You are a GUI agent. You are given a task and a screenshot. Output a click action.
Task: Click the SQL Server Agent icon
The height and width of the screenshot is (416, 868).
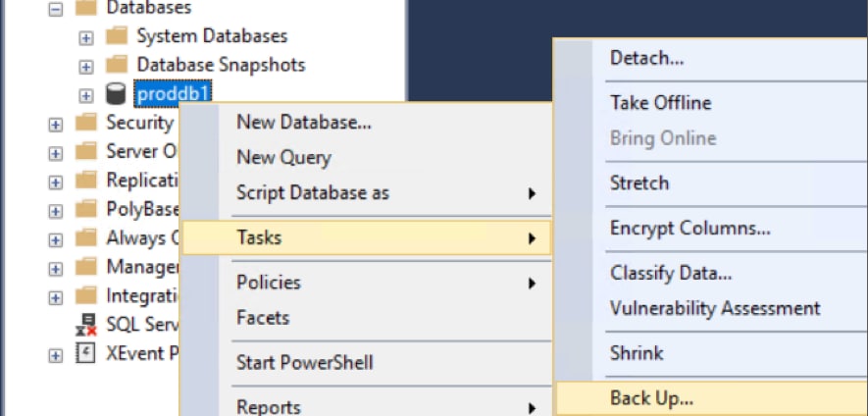pyautogui.click(x=87, y=325)
